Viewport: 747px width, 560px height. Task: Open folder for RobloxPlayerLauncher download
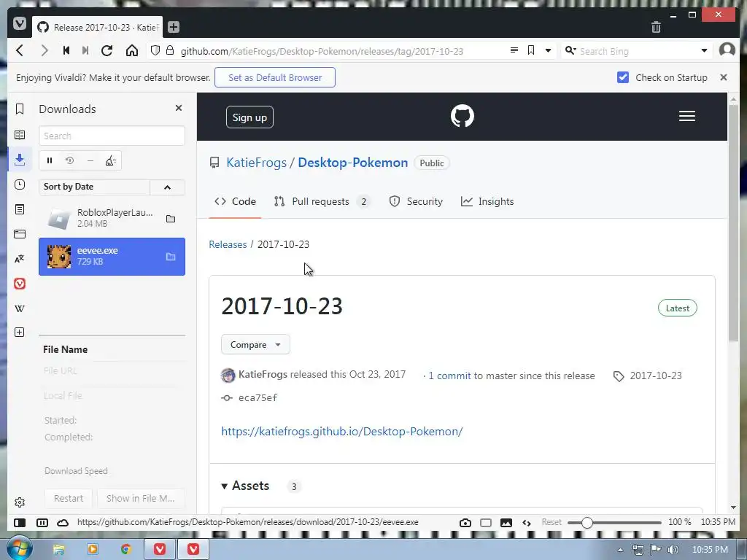pos(171,219)
